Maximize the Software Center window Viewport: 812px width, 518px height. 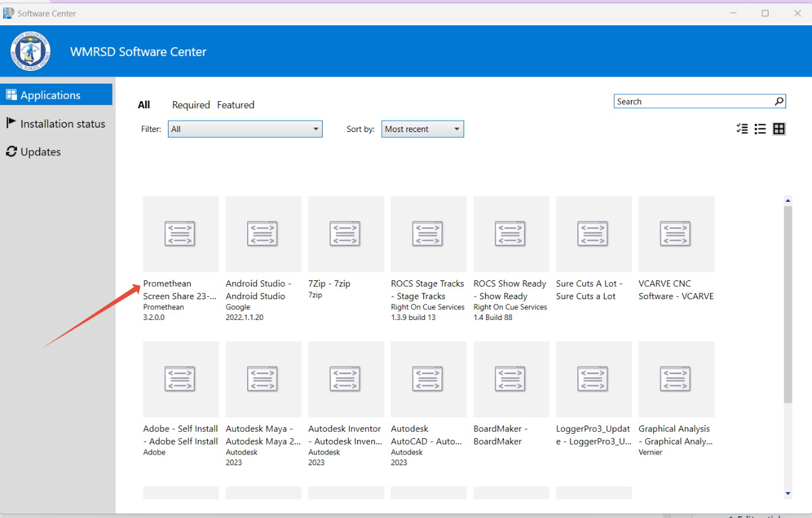[765, 13]
